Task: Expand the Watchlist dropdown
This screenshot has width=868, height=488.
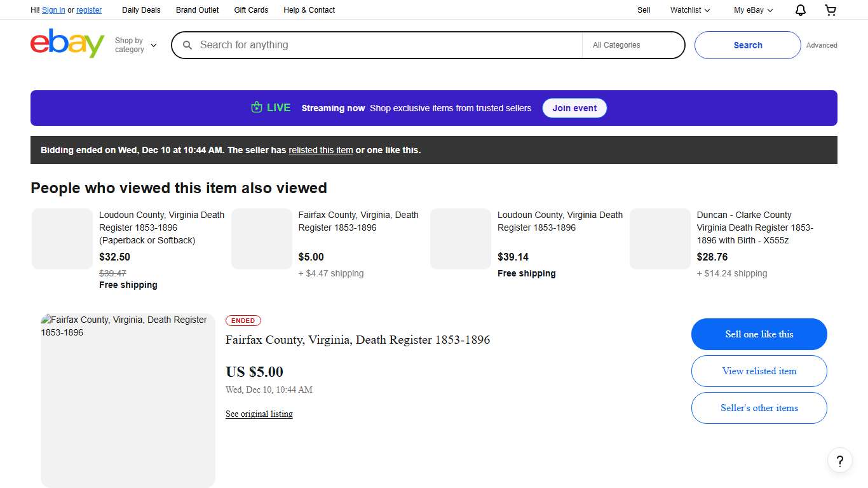Action: (x=689, y=10)
